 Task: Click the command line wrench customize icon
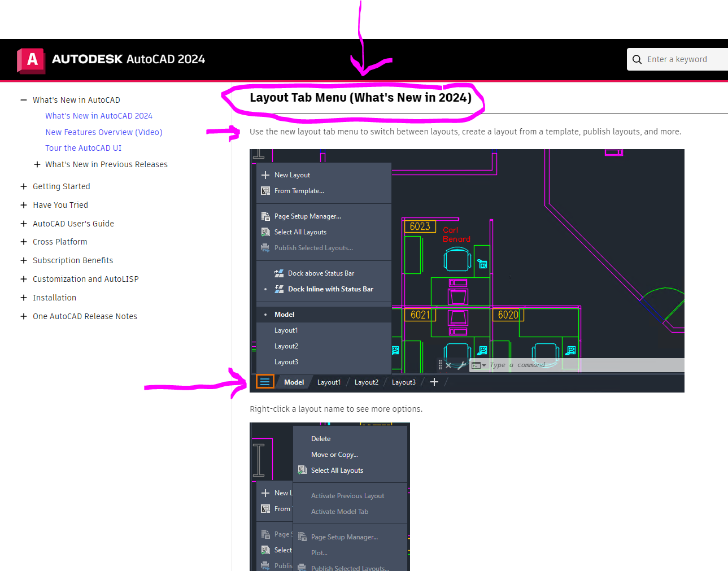pos(461,365)
